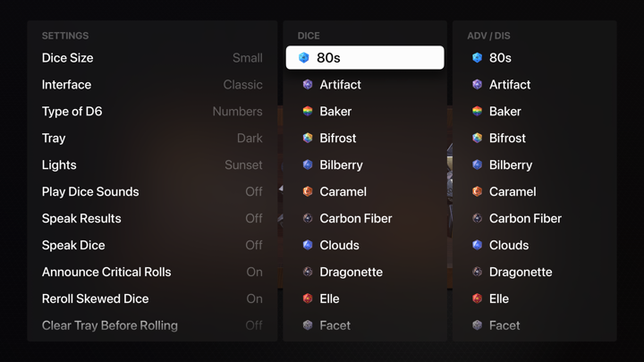
Task: Choose Facet in the Adv / Dis list
Action: point(504,325)
